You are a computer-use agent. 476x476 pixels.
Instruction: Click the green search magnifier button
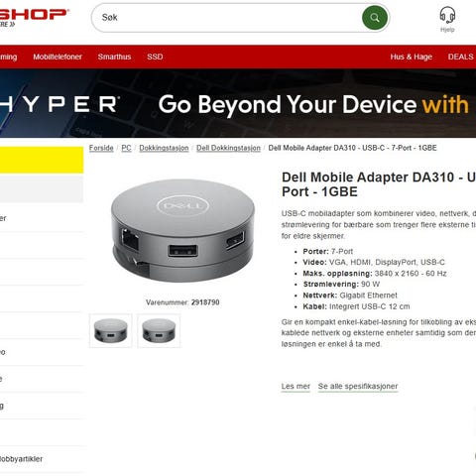click(375, 18)
